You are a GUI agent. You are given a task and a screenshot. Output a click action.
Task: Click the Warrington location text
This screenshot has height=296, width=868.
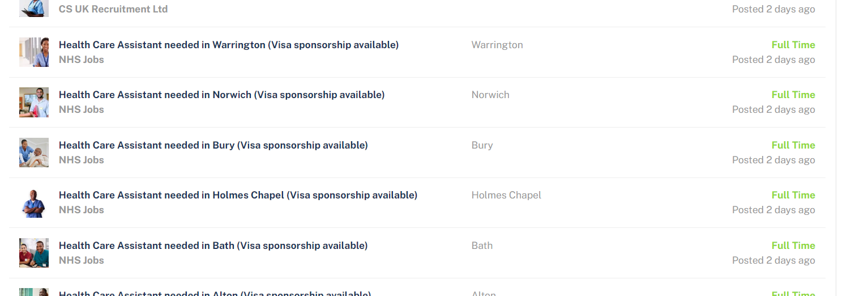coord(497,45)
